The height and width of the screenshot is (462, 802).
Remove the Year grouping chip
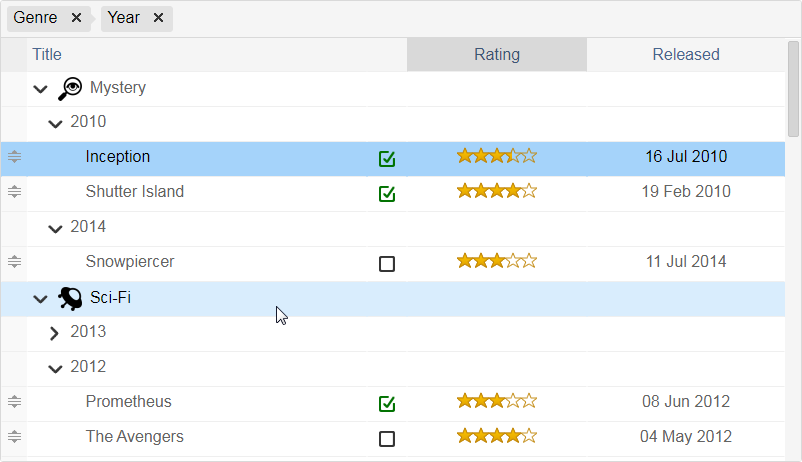click(159, 18)
